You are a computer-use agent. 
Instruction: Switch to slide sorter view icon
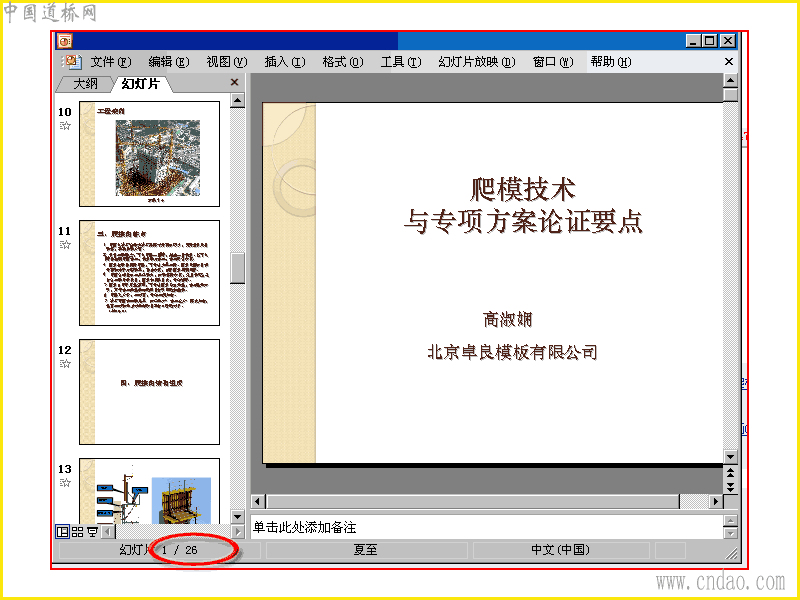click(78, 532)
